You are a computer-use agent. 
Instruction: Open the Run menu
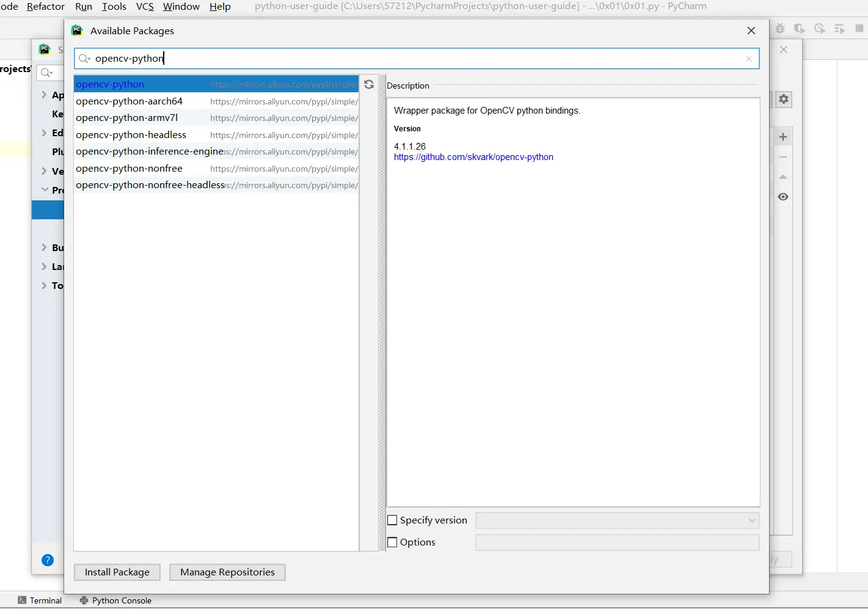[84, 7]
